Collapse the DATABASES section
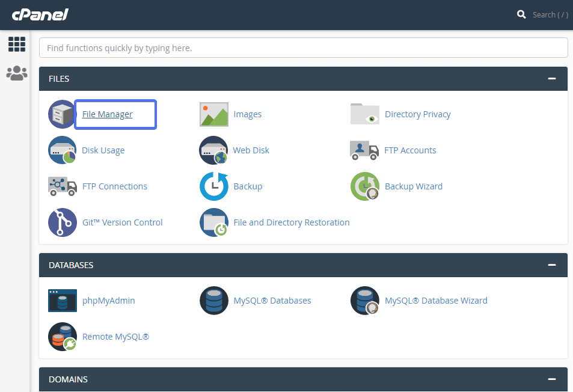The width and height of the screenshot is (573, 392). click(552, 265)
